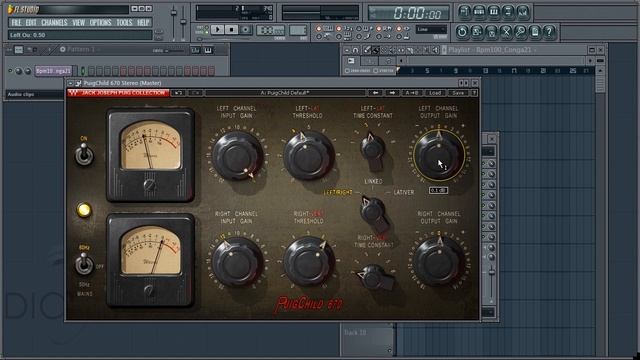Click the Left Channel Input Gain knob
Image resolution: width=640 pixels, height=360 pixels.
[238, 156]
